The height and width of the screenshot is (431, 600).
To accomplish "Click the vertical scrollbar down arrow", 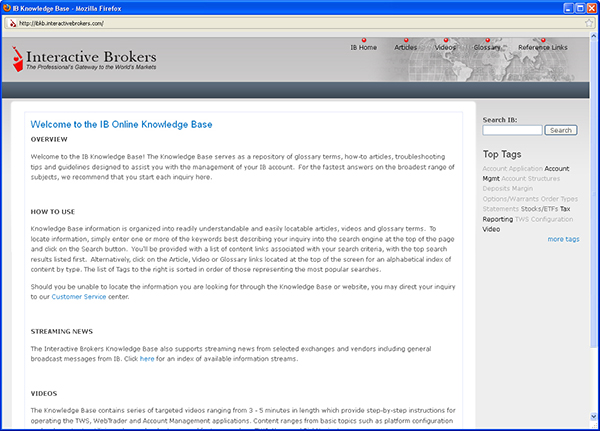I will pos(593,424).
